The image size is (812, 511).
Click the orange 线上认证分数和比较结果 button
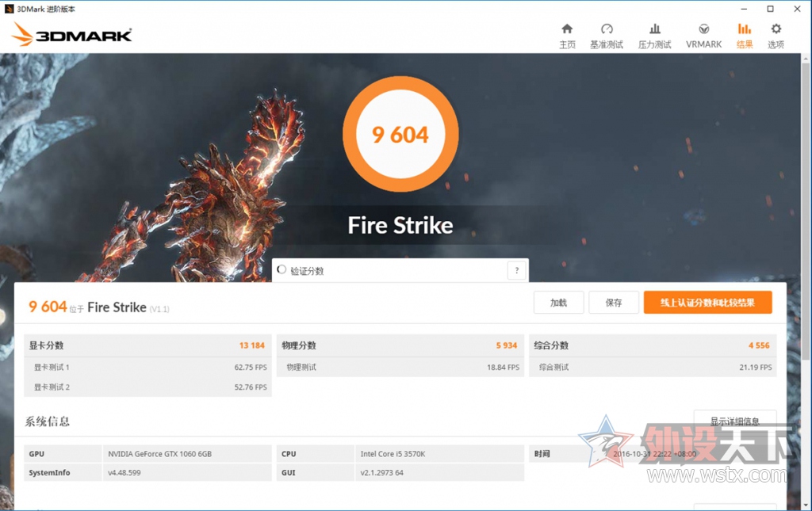[707, 303]
